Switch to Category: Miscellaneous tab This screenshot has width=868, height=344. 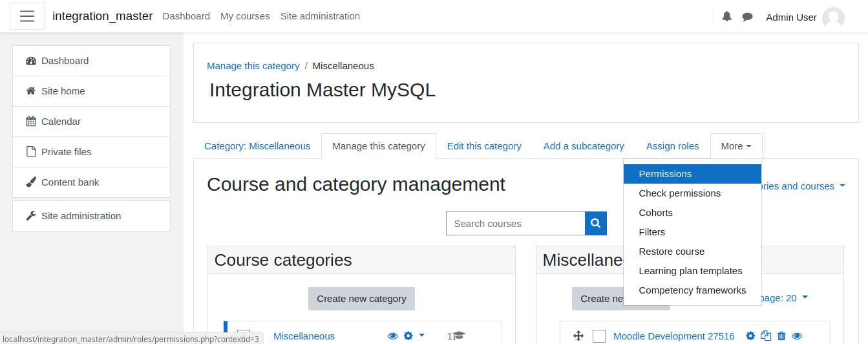click(257, 146)
